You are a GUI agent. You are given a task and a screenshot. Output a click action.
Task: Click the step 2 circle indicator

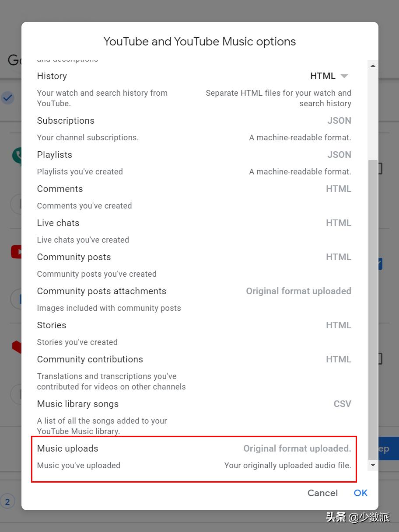coord(7,501)
